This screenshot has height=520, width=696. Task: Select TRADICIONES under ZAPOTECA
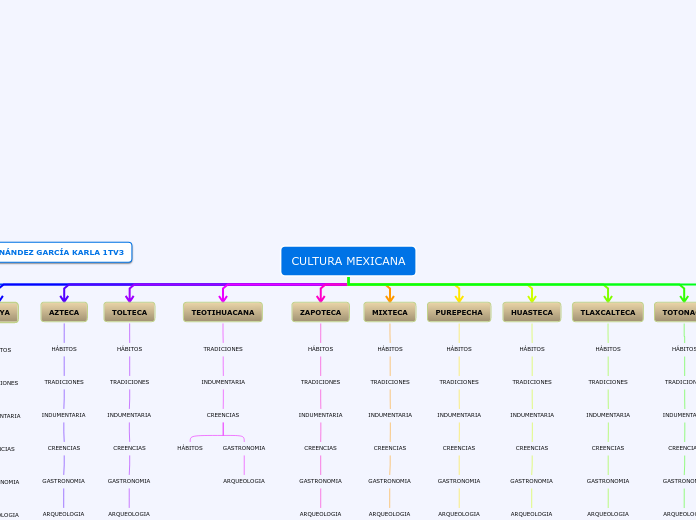[320, 382]
